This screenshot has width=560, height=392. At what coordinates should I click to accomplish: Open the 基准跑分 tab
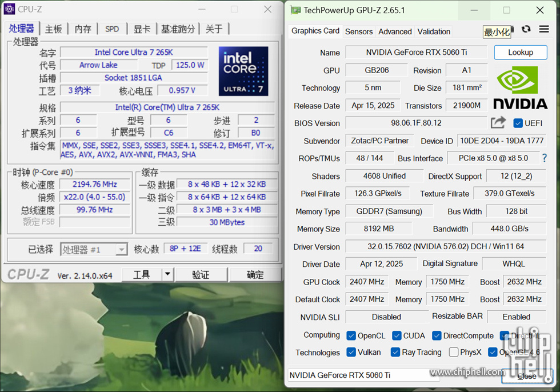[x=178, y=29]
